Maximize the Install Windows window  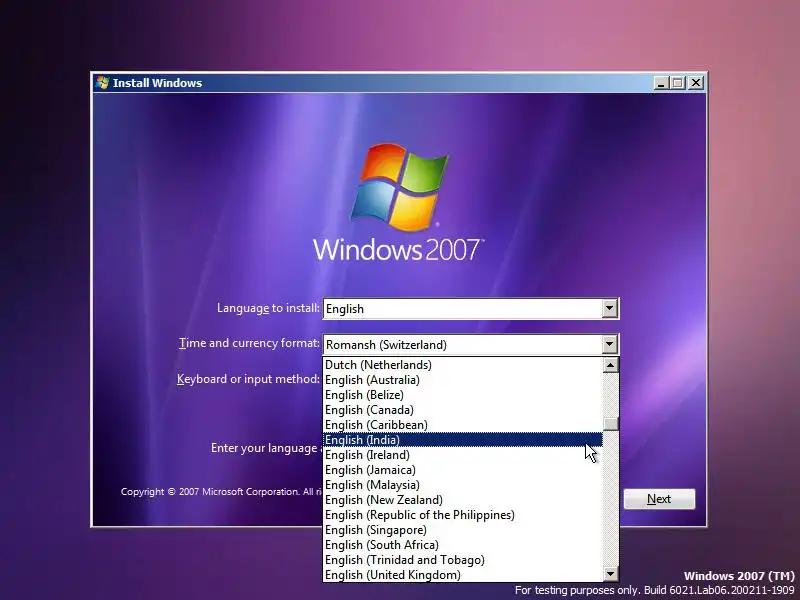[x=678, y=83]
